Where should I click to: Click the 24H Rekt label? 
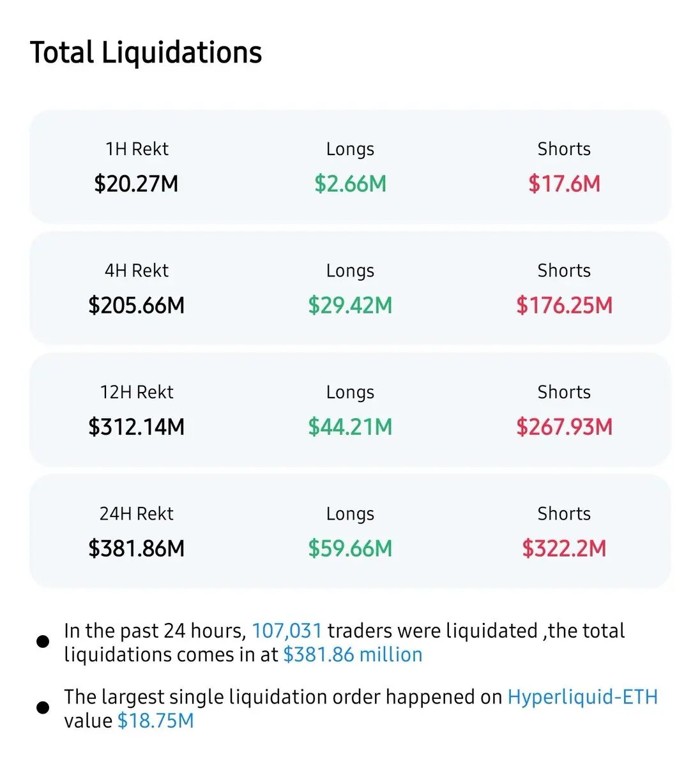click(137, 513)
